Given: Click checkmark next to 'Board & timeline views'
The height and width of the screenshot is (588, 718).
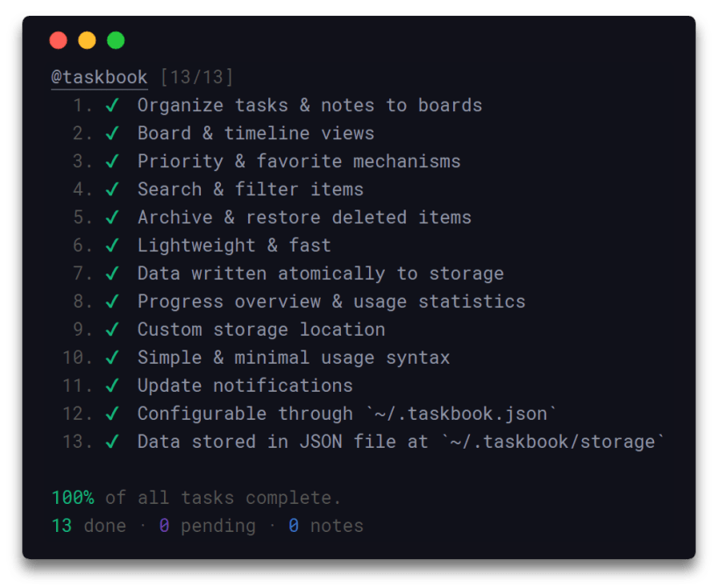Looking at the screenshot, I should tap(112, 133).
